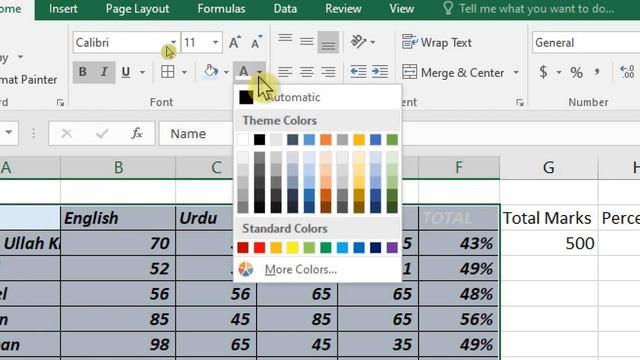Click Tell me what you want search
The height and width of the screenshot is (360, 640).
(529, 9)
